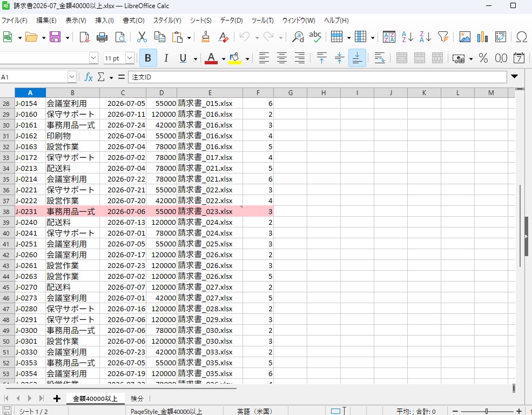
Task: Expand the formula bar
Action: (514, 76)
